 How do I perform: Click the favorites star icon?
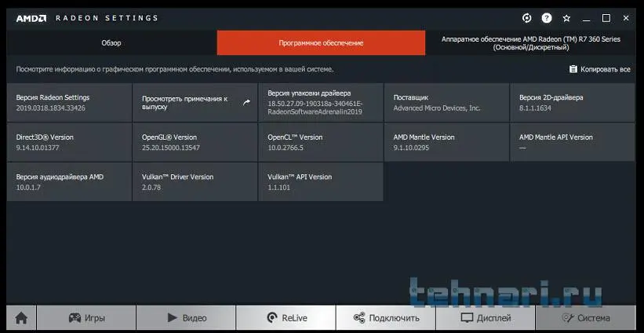[x=566, y=18]
